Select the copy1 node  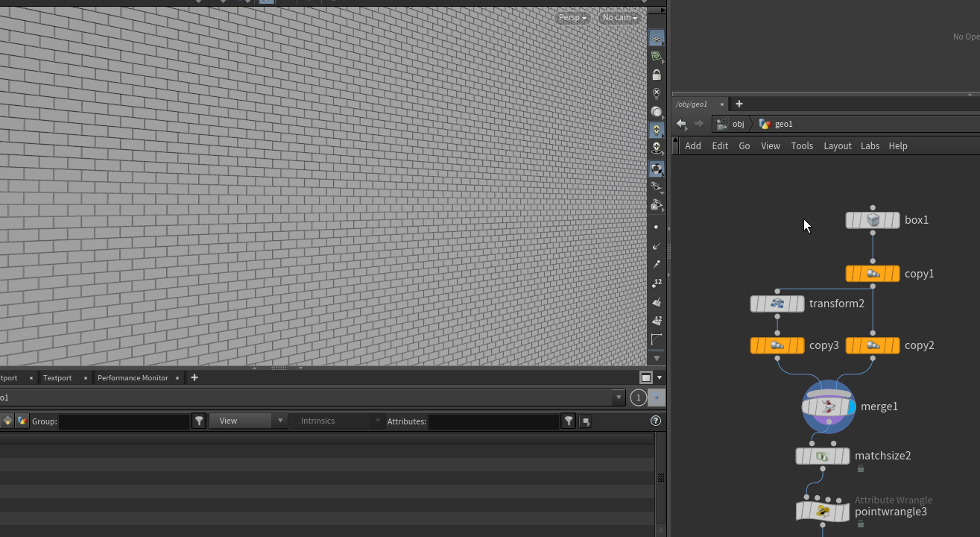873,274
